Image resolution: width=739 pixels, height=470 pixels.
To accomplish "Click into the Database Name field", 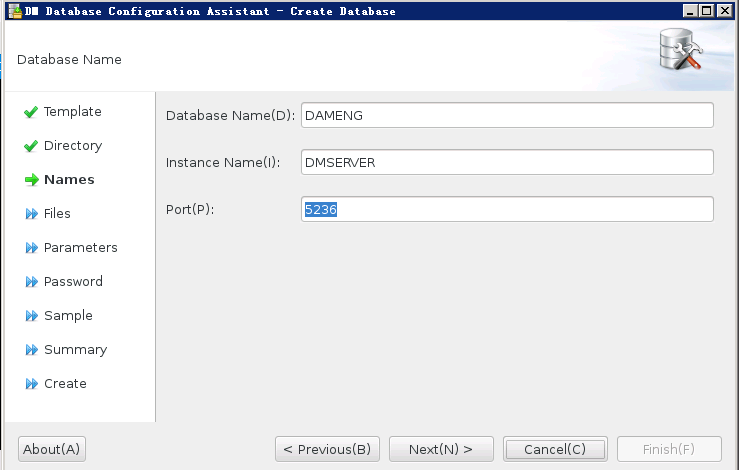I will tap(507, 115).
